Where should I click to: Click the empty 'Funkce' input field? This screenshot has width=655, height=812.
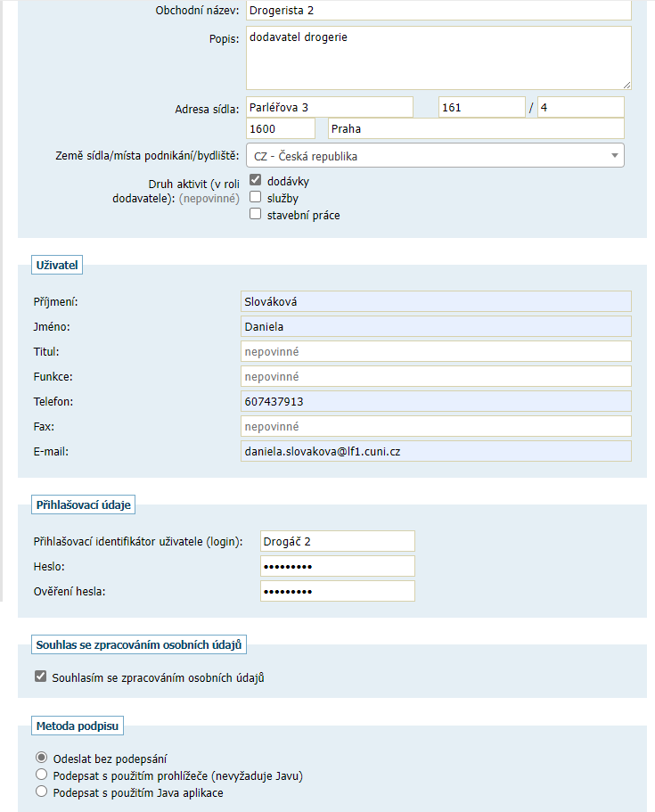pyautogui.click(x=435, y=376)
